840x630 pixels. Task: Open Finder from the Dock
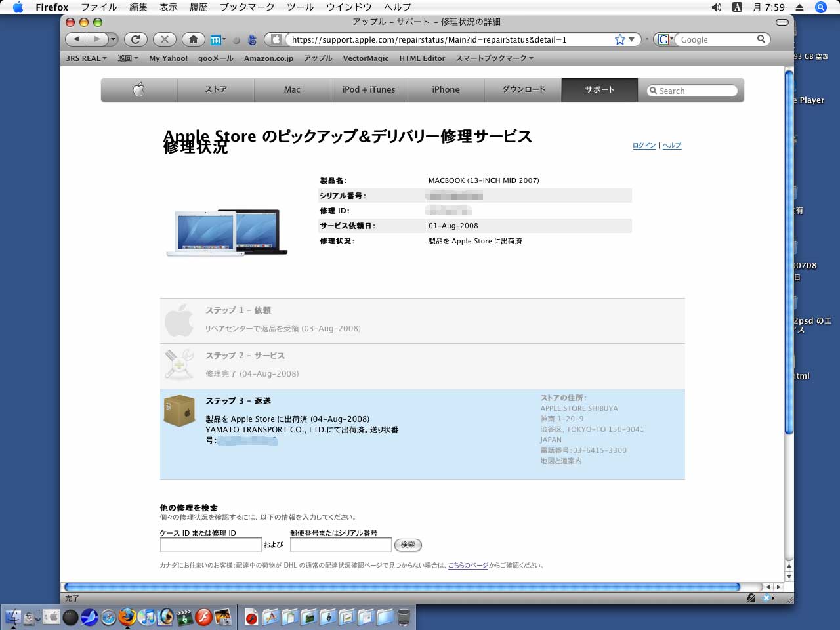(x=13, y=617)
